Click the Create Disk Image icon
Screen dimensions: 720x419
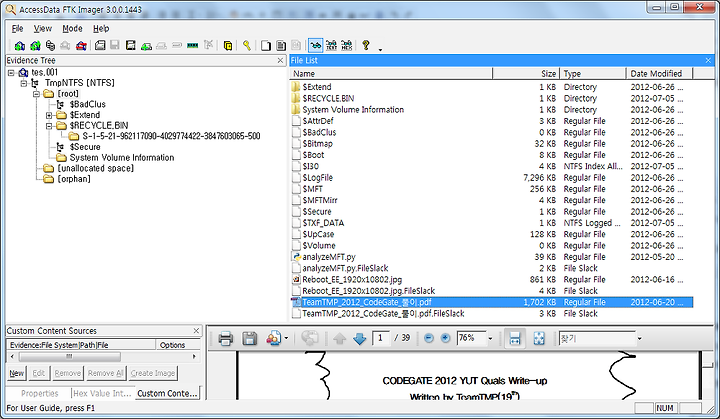[100, 45]
